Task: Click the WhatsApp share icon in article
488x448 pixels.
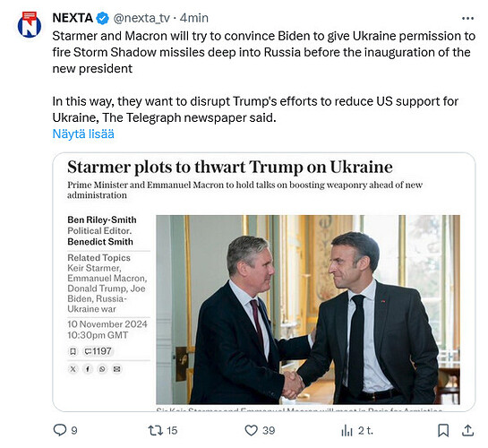Action: point(102,369)
